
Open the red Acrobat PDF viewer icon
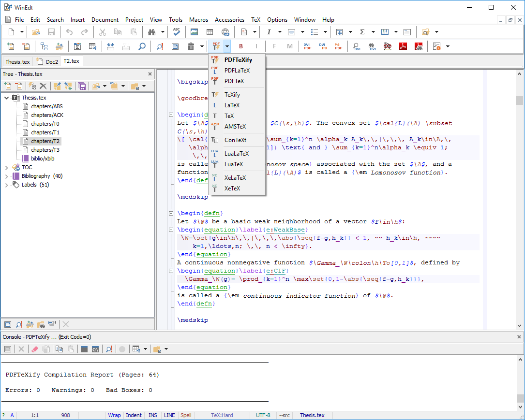tap(403, 46)
